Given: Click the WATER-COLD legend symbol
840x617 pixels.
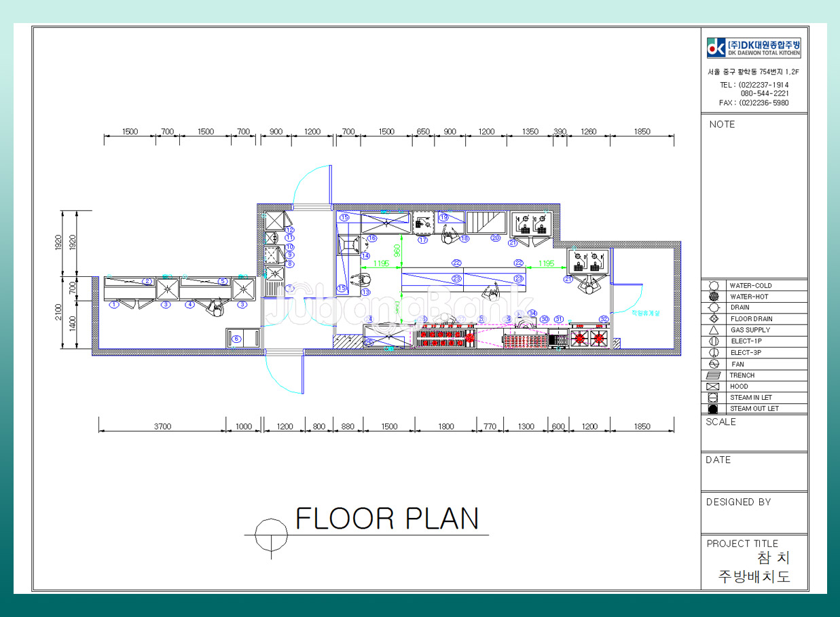Looking at the screenshot, I should point(713,286).
